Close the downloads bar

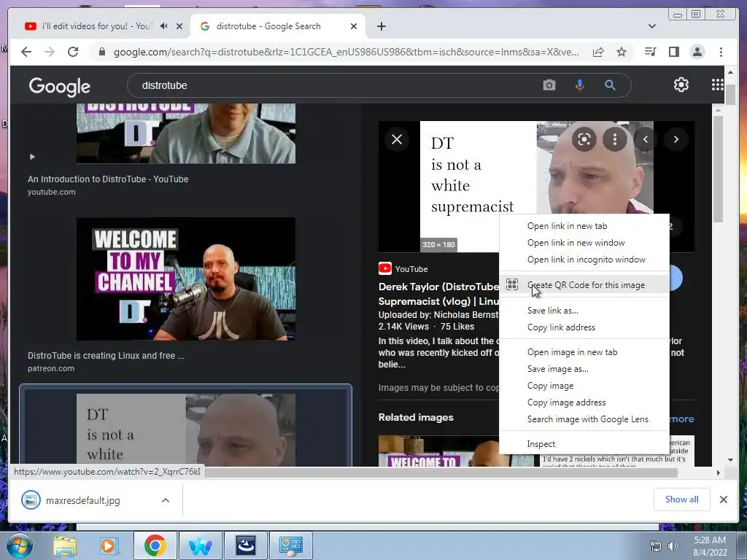tap(723, 499)
